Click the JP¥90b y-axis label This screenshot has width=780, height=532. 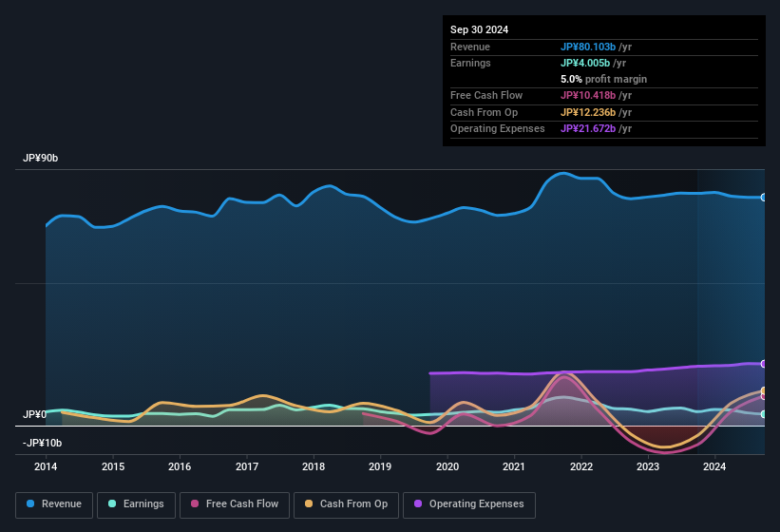[40, 158]
